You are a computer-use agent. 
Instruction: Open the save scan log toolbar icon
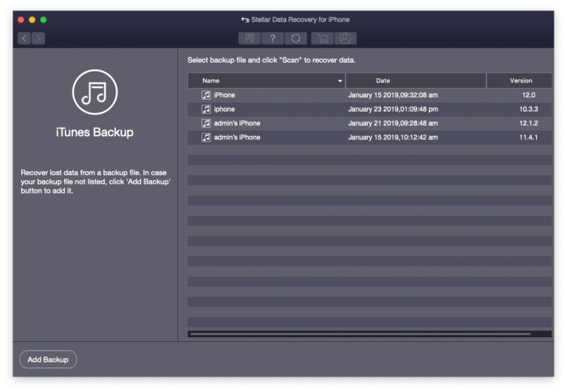250,38
